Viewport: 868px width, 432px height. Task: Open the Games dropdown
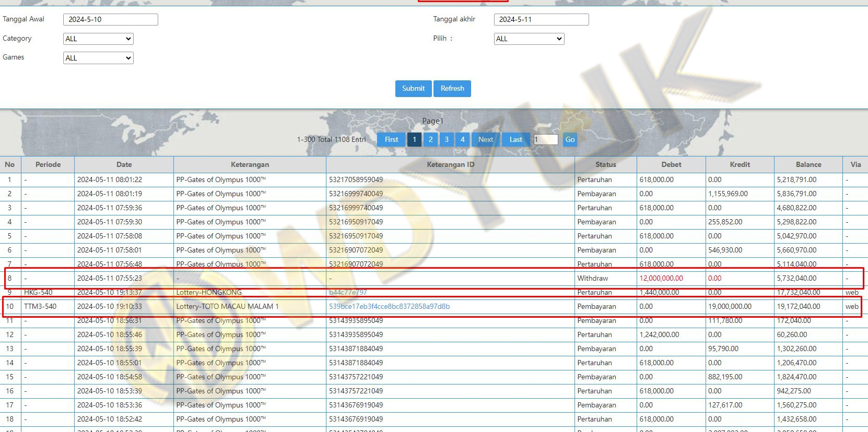click(98, 58)
